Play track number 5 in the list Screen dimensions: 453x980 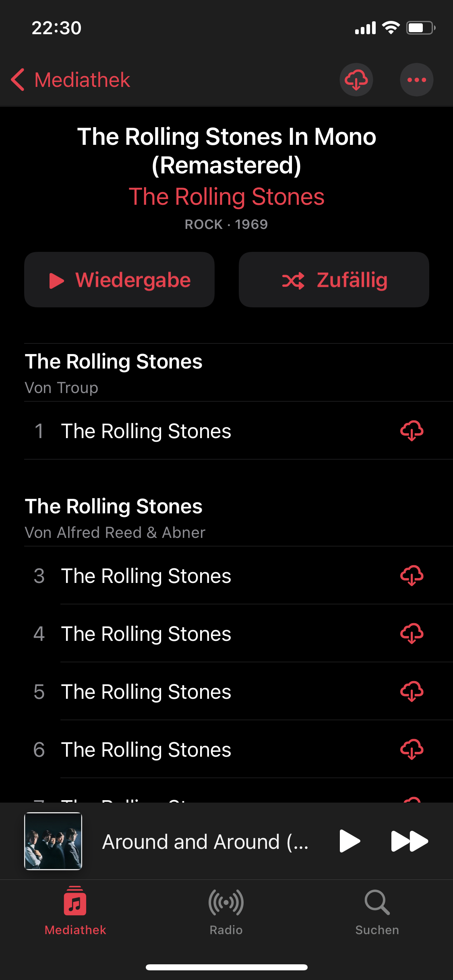point(146,692)
